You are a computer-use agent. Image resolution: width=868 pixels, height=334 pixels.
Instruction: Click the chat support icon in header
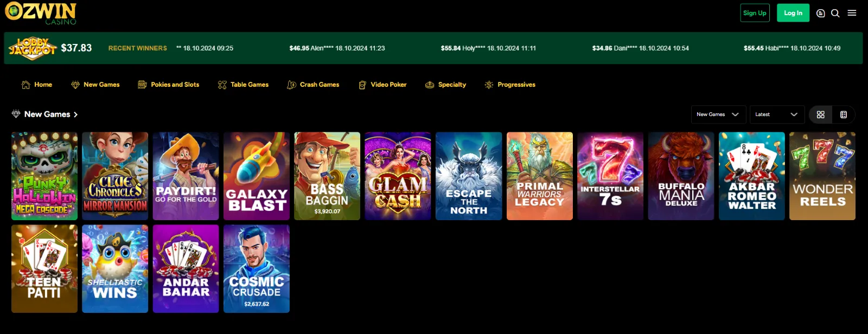pyautogui.click(x=820, y=13)
